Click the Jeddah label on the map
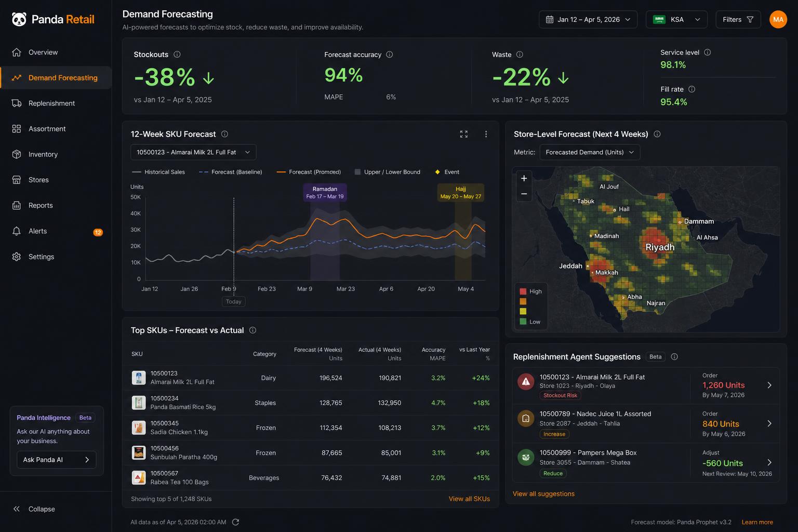The height and width of the screenshot is (532, 798). [x=570, y=266]
